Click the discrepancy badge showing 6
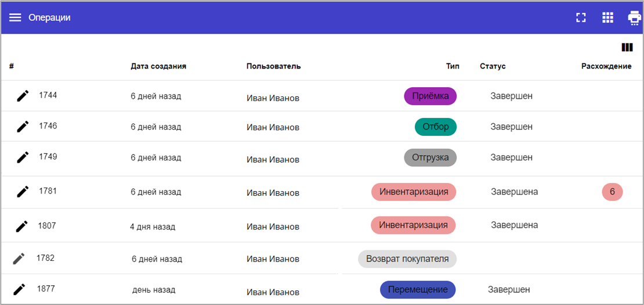The width and height of the screenshot is (644, 305). pos(612,192)
